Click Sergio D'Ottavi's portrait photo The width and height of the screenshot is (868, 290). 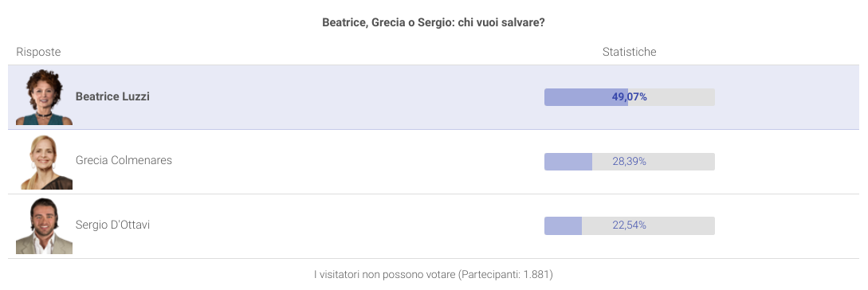click(44, 226)
